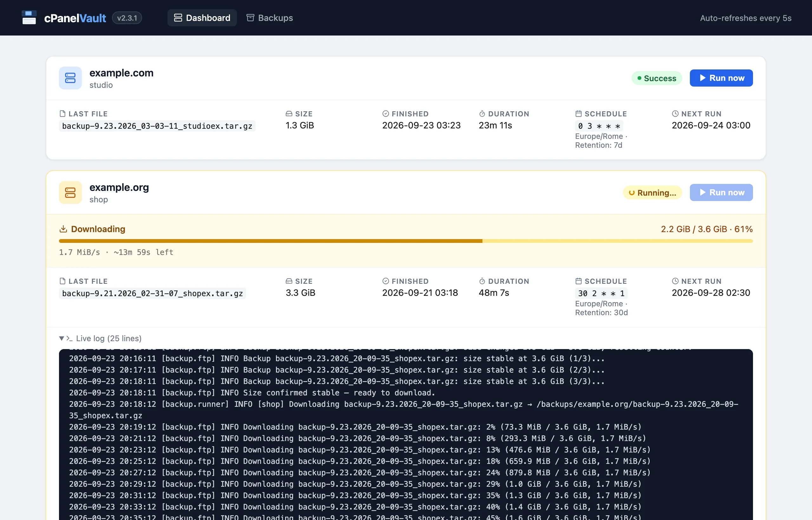Click the download progress bar

(406, 241)
